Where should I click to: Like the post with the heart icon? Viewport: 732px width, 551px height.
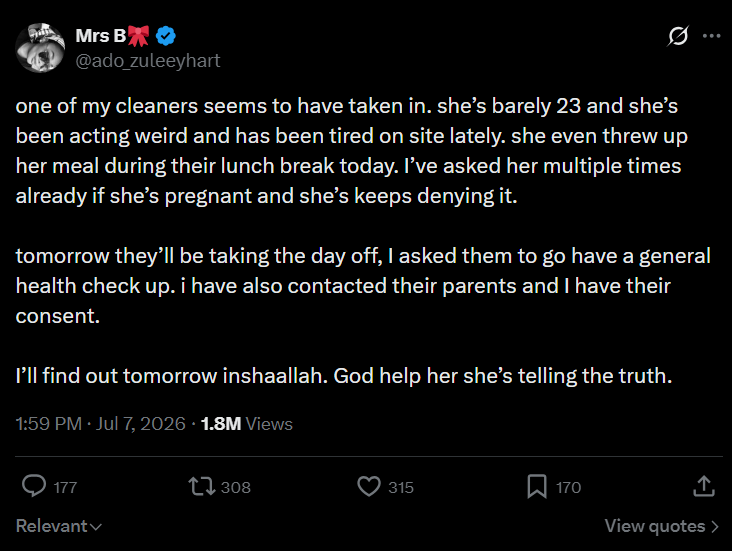(x=369, y=486)
